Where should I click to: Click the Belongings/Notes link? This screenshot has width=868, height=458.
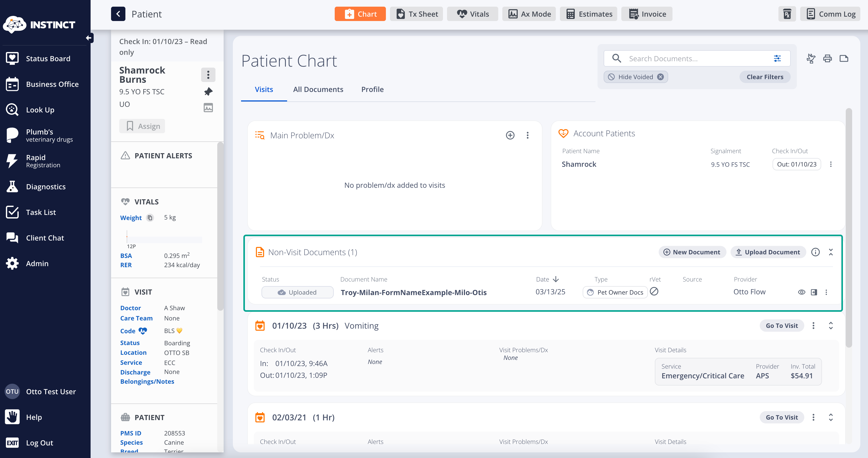(x=147, y=381)
